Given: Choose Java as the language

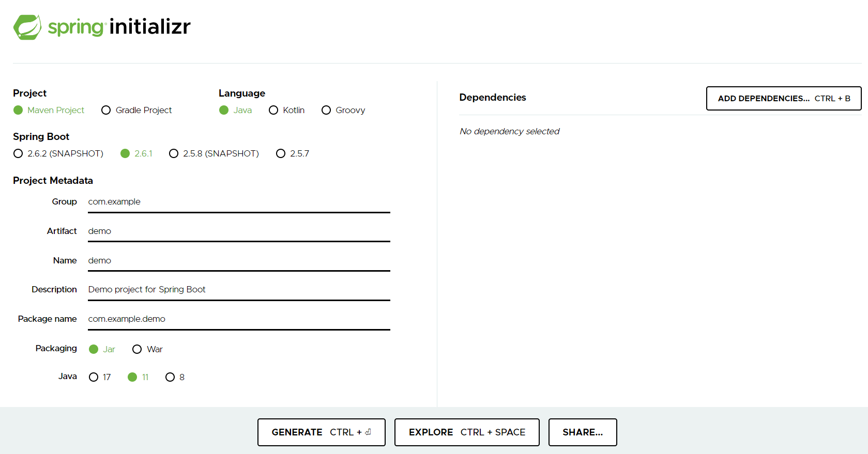Looking at the screenshot, I should (x=236, y=110).
